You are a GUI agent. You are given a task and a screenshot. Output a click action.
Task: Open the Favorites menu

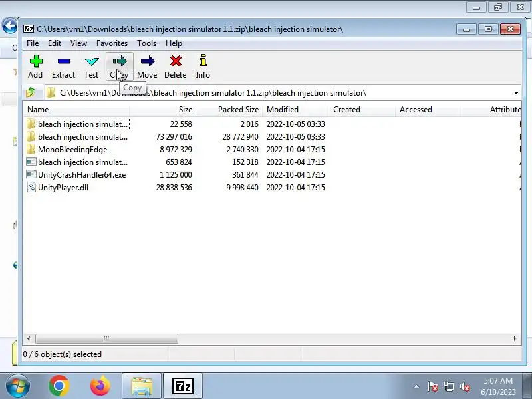(112, 43)
